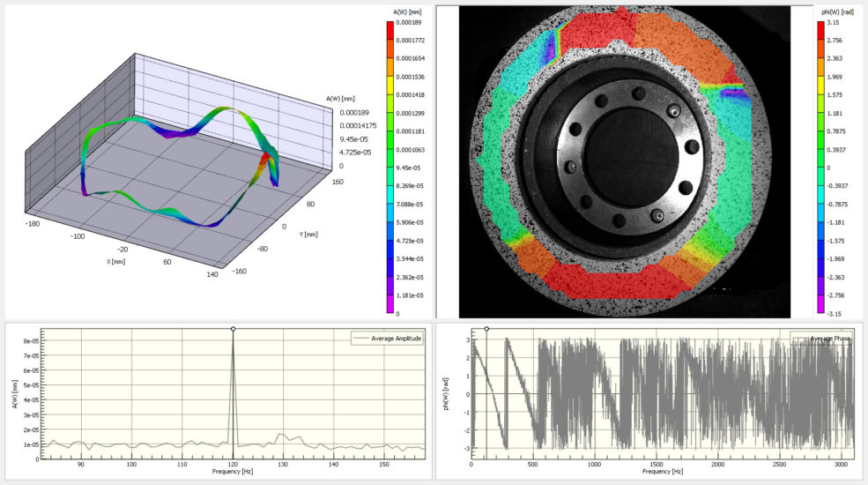Pick the green 0.0001181 amplitude color band

coord(389,131)
